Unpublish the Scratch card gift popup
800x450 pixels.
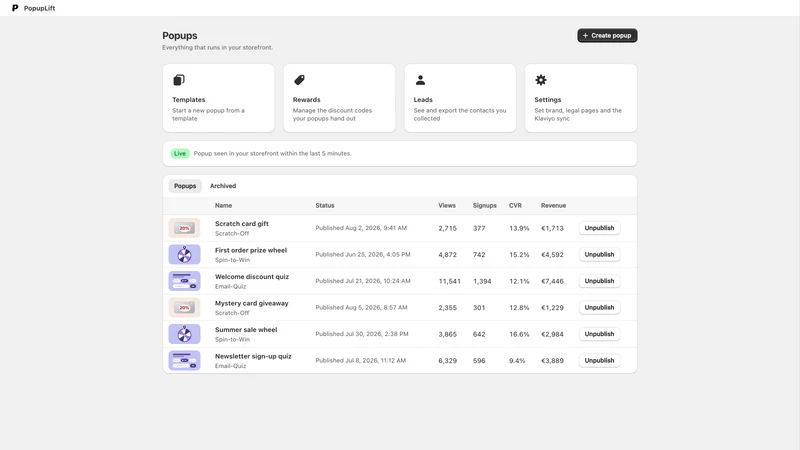[x=599, y=228]
